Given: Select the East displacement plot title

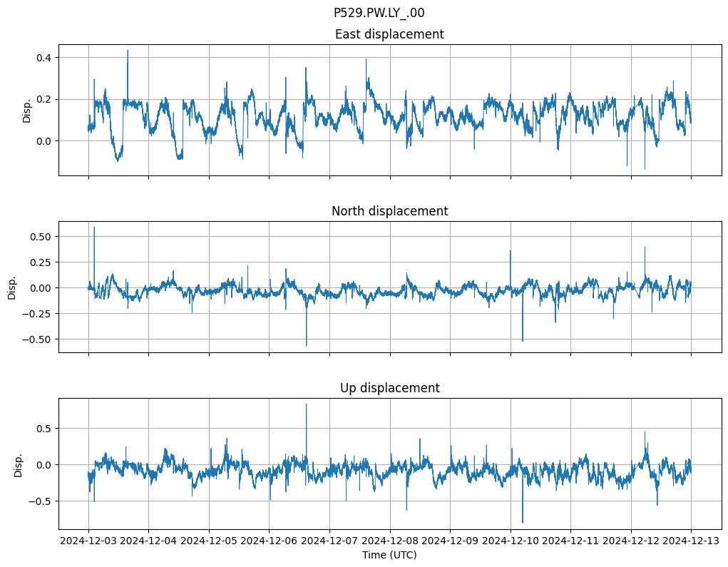Looking at the screenshot, I should [x=389, y=34].
